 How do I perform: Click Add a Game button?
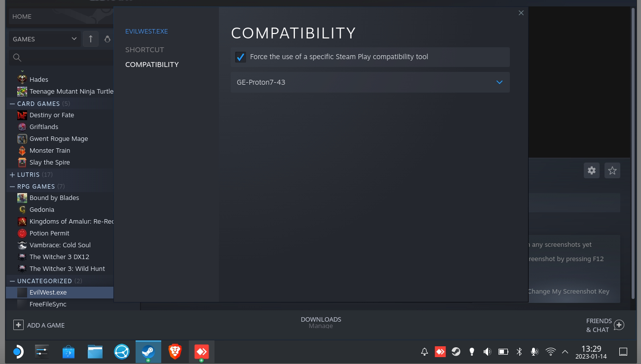coord(39,325)
